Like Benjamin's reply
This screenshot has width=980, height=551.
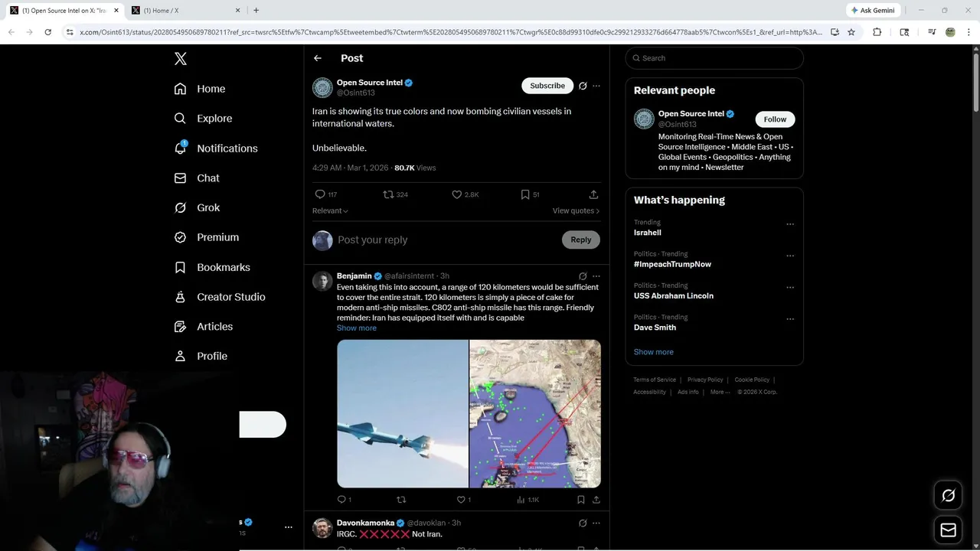461,500
